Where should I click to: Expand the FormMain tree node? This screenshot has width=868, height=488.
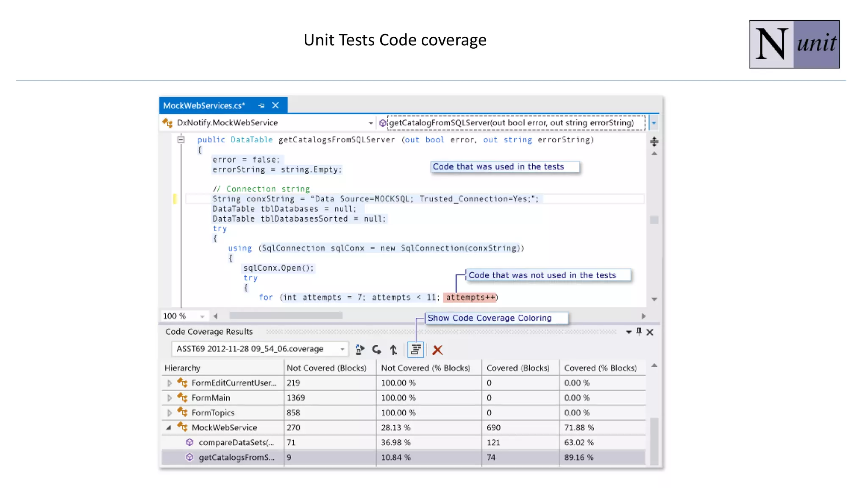[169, 398]
